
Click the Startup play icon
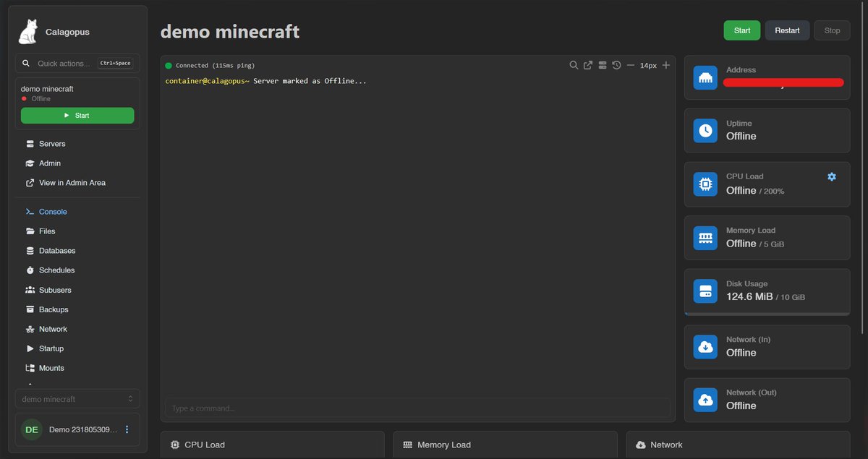[30, 348]
